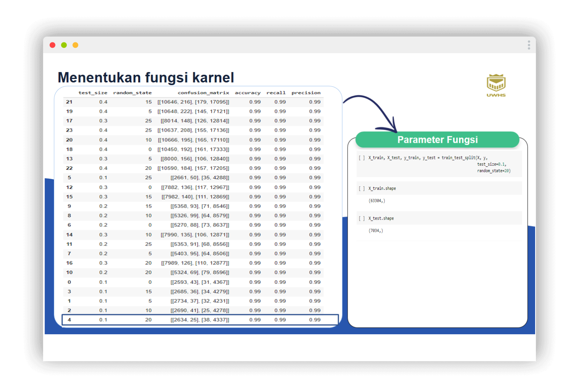Open the vertical three-dot menu
The width and height of the screenshot is (579, 392).
point(529,45)
